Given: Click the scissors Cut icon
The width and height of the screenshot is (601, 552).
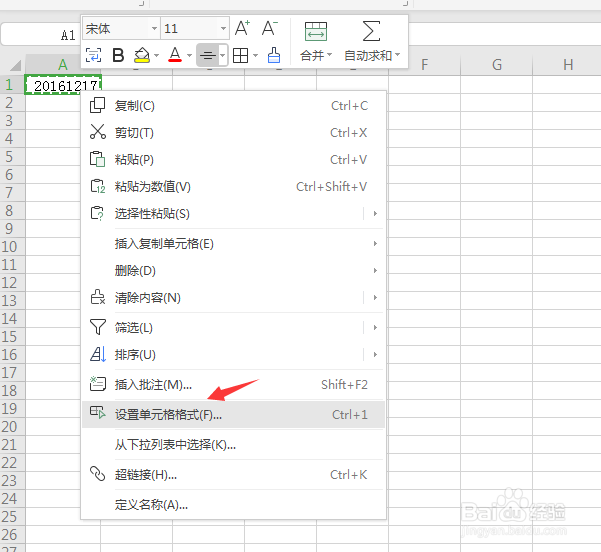Looking at the screenshot, I should click(x=97, y=132).
